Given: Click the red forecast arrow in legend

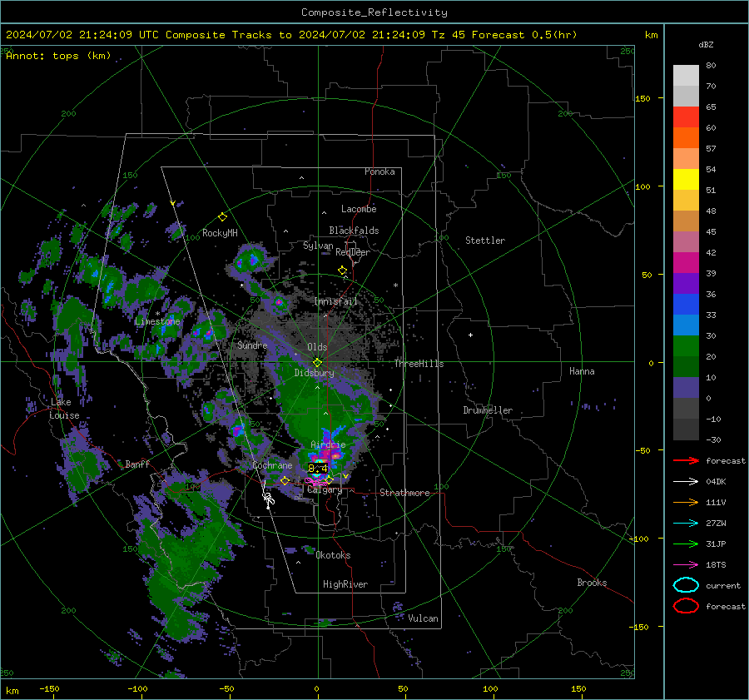Looking at the screenshot, I should tap(686, 460).
